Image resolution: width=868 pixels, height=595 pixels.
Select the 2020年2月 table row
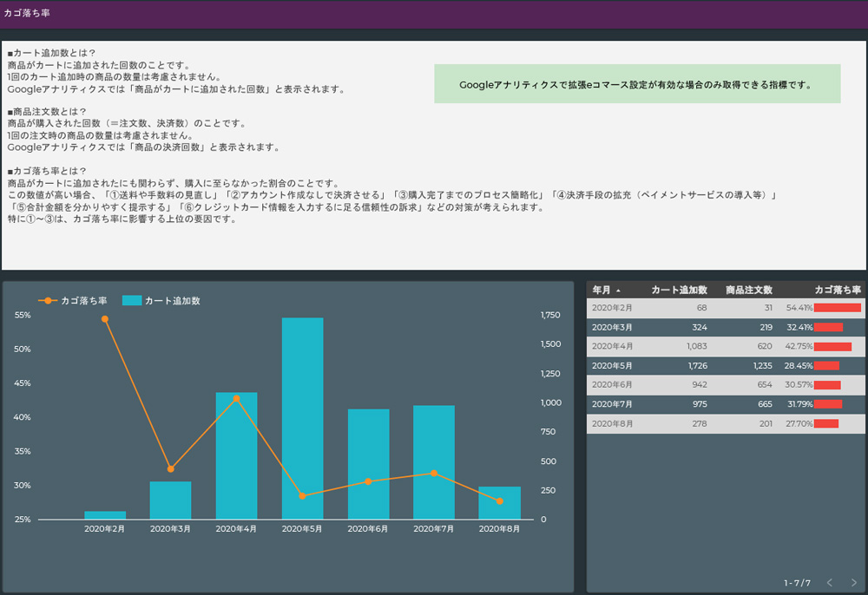pos(726,308)
